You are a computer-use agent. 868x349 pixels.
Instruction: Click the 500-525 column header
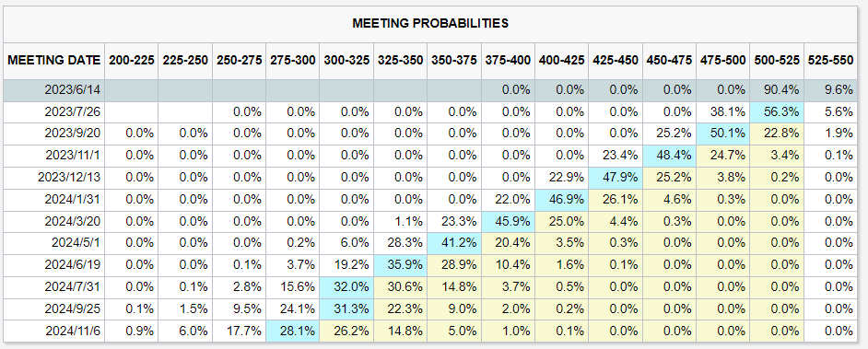tap(777, 60)
